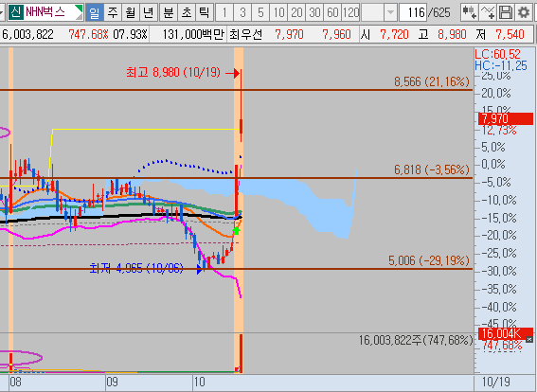The width and height of the screenshot is (537, 392).
Task: Click the red 7,970 current price tag
Action: [506, 118]
